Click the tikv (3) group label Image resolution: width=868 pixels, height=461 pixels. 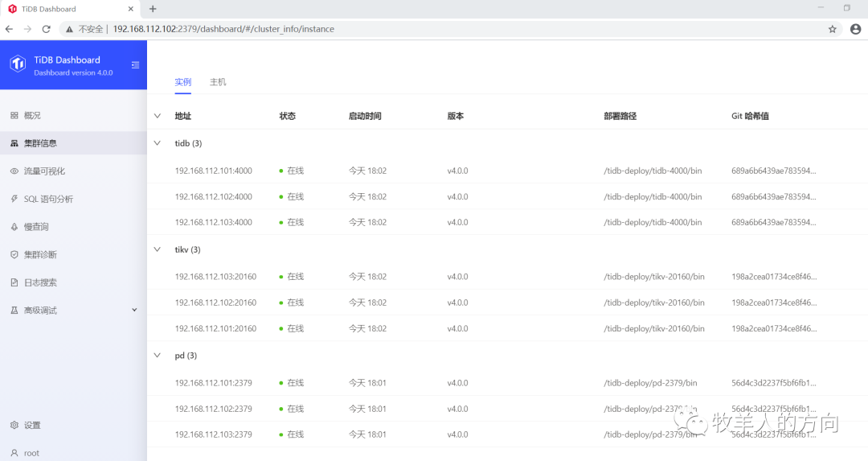tap(187, 249)
